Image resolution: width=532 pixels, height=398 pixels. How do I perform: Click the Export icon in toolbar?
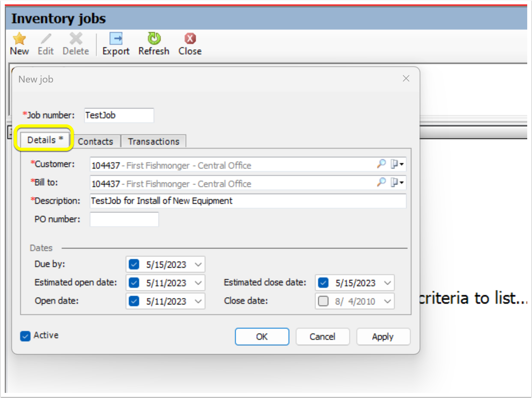[116, 39]
